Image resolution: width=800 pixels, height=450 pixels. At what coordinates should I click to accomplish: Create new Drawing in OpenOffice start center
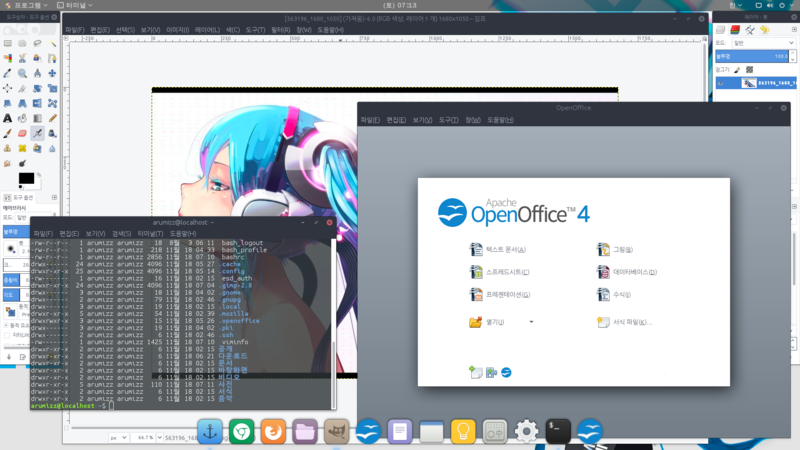point(615,249)
